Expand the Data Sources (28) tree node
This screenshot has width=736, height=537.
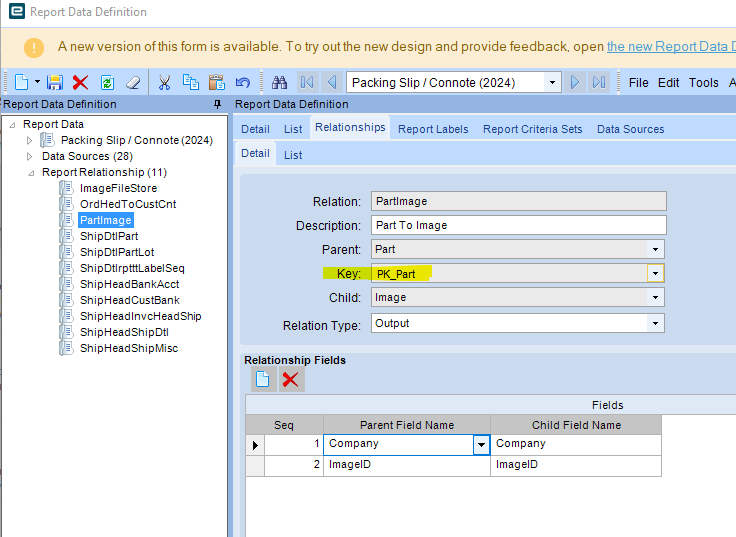pyautogui.click(x=29, y=157)
